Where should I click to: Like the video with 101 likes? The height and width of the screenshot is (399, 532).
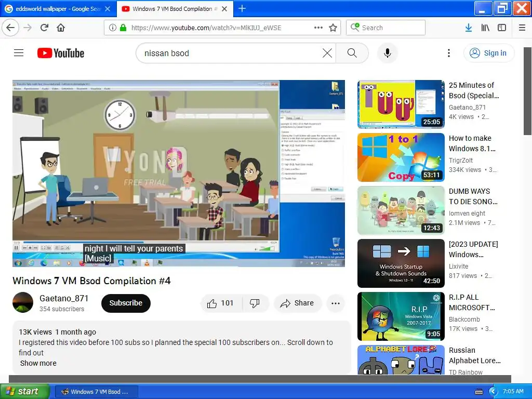tap(221, 303)
